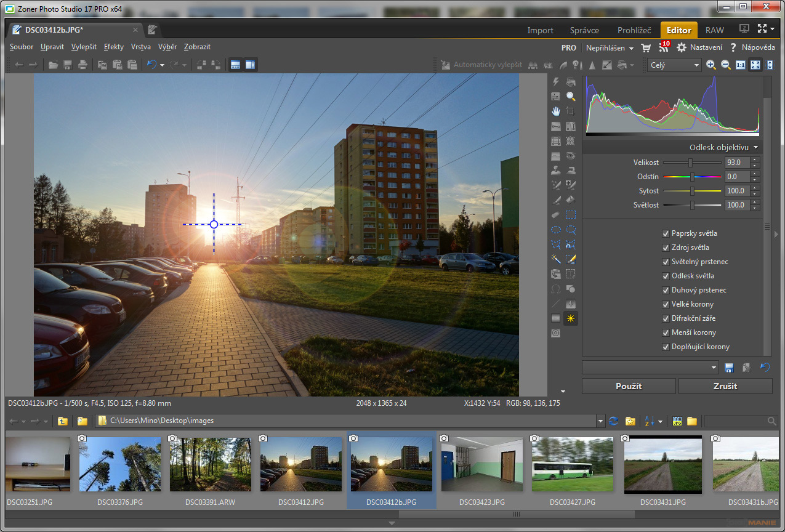785x532 pixels.
Task: Uncheck the Paprsky světla checkbox
Action: [x=666, y=233]
